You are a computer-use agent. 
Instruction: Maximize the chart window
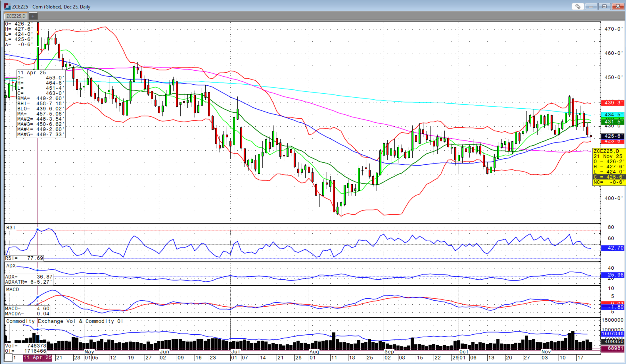(604, 7)
